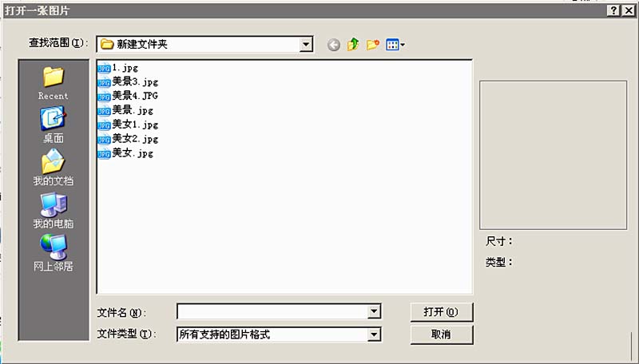Click the image preview area
Viewport: 639px width, 364px height.
[x=553, y=155]
